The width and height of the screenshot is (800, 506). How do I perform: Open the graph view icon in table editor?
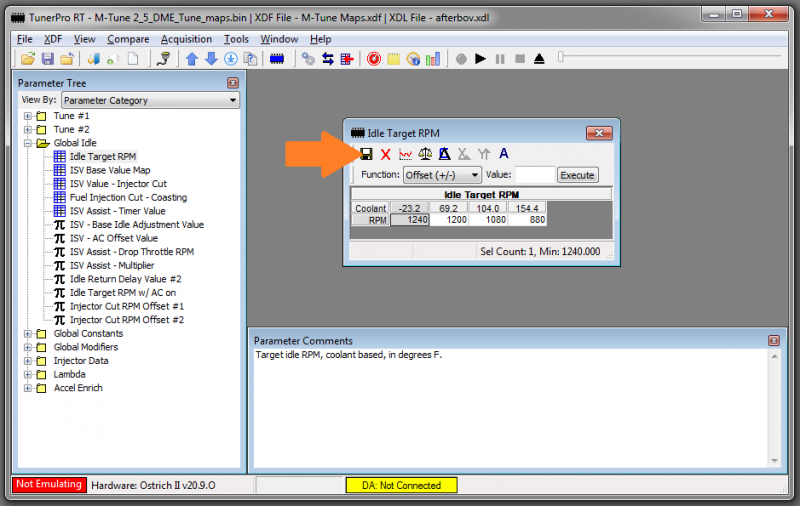pos(405,154)
